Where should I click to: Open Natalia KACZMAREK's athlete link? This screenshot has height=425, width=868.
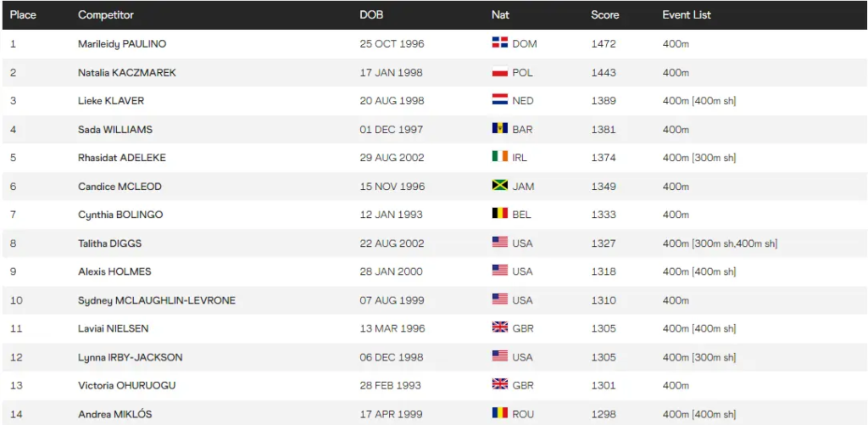click(x=127, y=72)
